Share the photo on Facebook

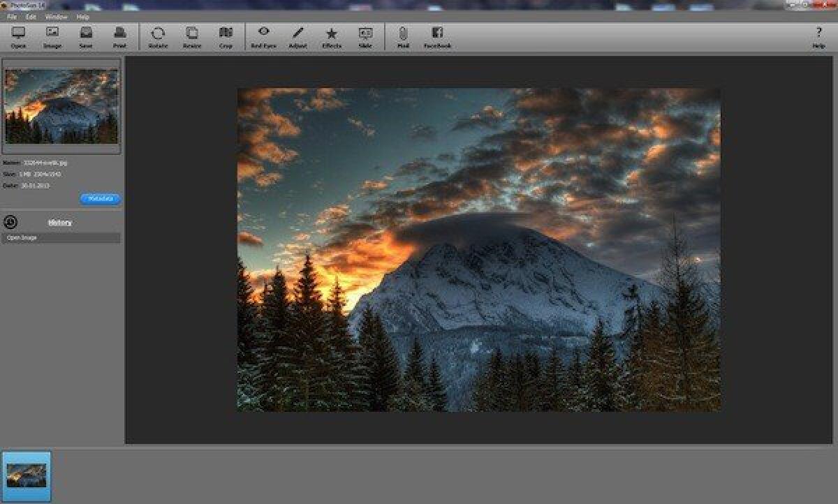(438, 36)
